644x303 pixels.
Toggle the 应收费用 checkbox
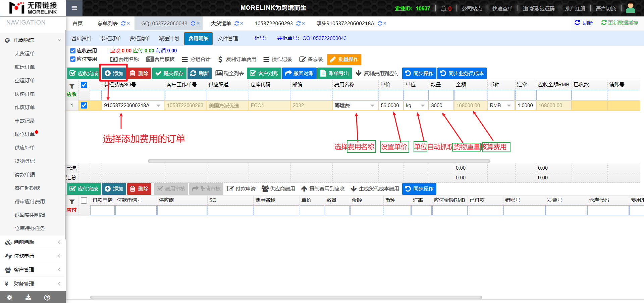pyautogui.click(x=72, y=51)
